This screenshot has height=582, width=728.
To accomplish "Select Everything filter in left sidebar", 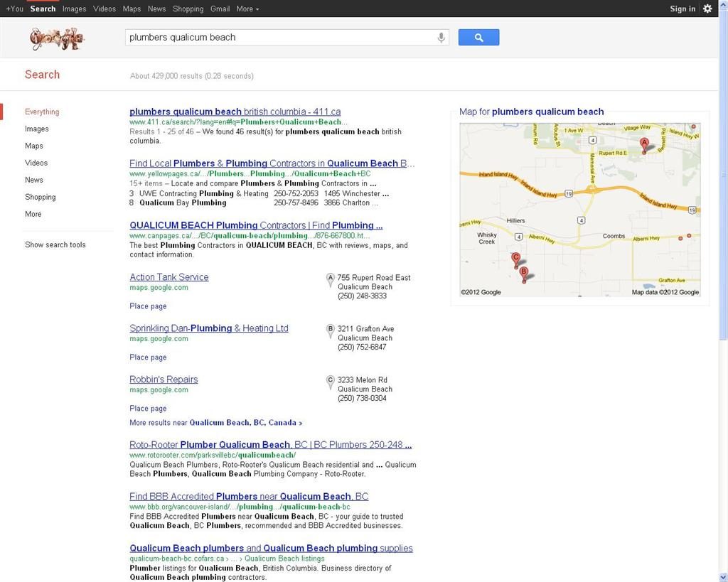I will (x=42, y=112).
